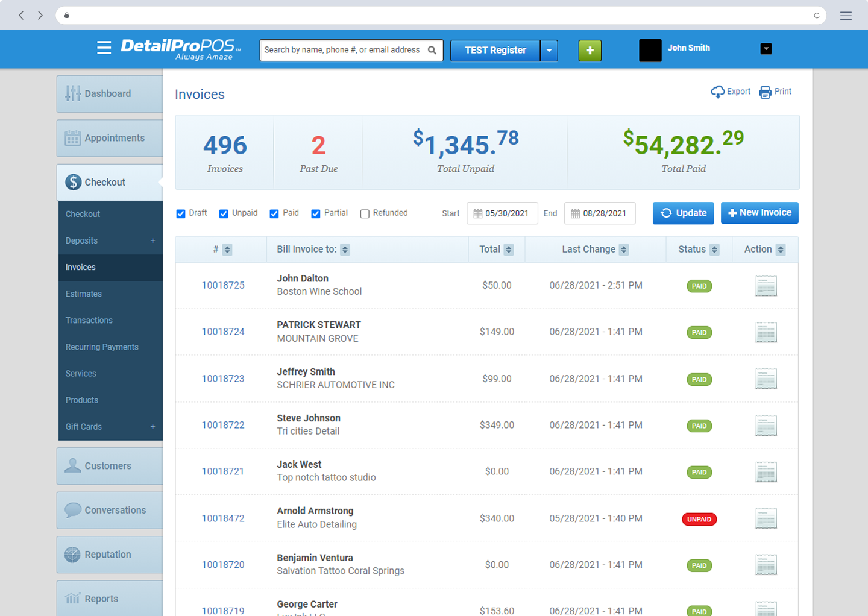Uncheck the Draft filter checkbox

tap(181, 214)
